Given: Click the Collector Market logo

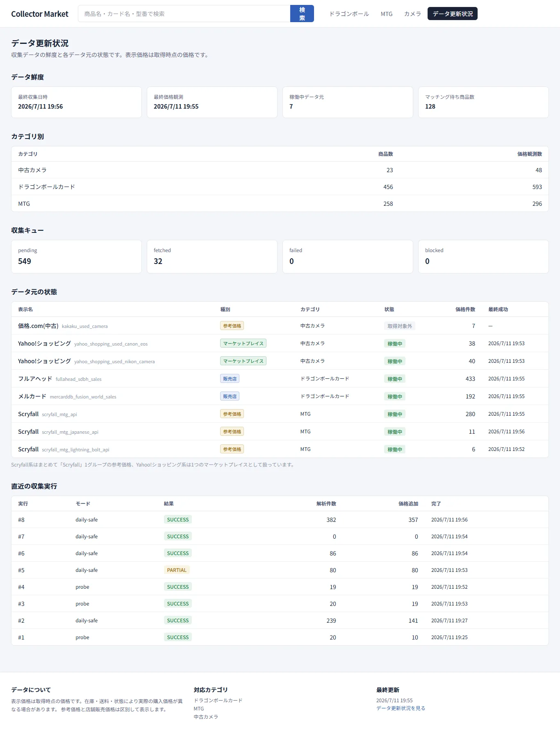Looking at the screenshot, I should coord(40,14).
